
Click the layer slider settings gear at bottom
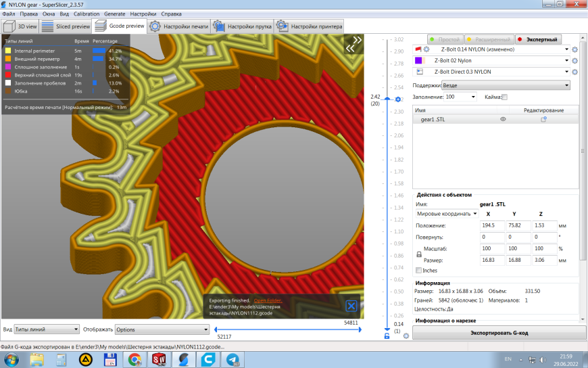click(406, 336)
